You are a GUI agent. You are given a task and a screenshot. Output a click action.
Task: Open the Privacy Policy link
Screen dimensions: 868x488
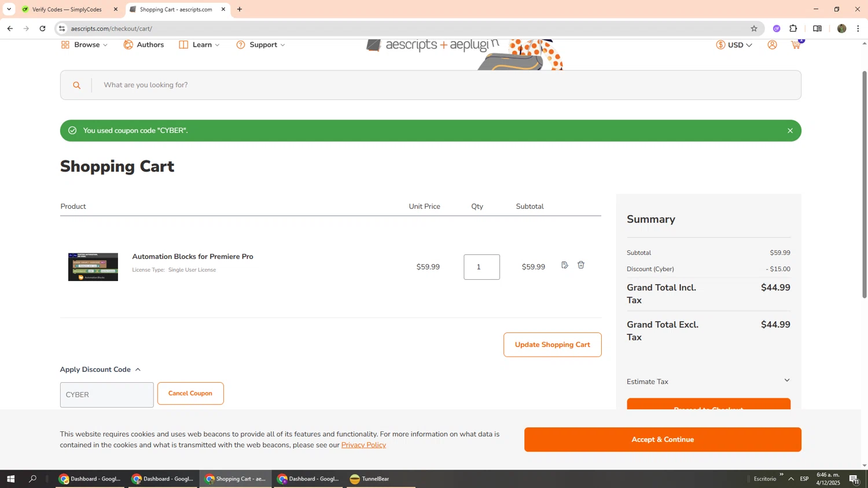(x=363, y=445)
